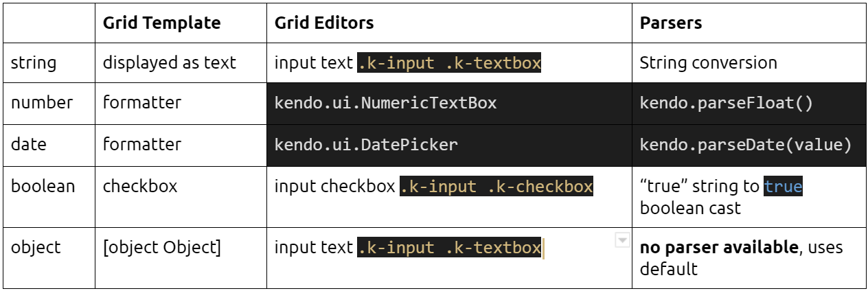Open the dropdown arrow in the object row cell
Screen dimensions: 868x291
621,240
